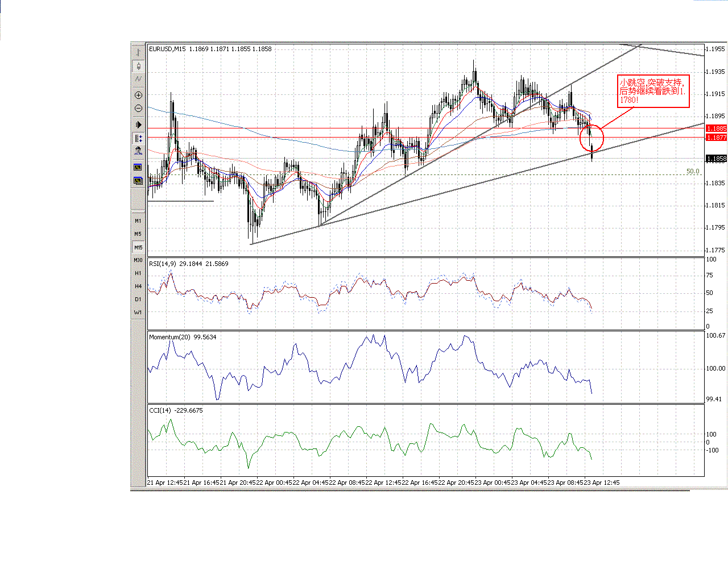Screen dimensions: 728x582
Task: Click the 23 Apr 12:45 time label
Action: click(602, 483)
